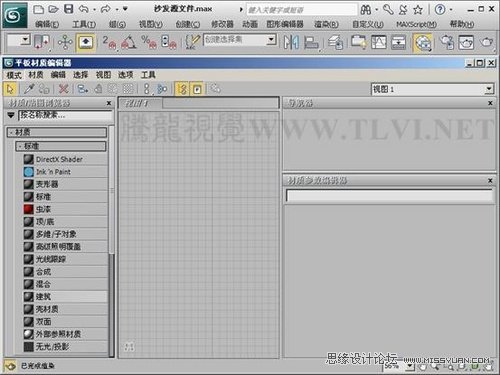This screenshot has height=375, width=500.
Task: Click the 3ds Max application logo button
Action: [14, 15]
